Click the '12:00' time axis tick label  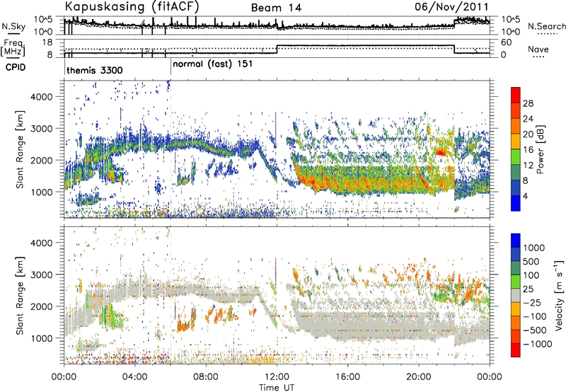coord(277,377)
